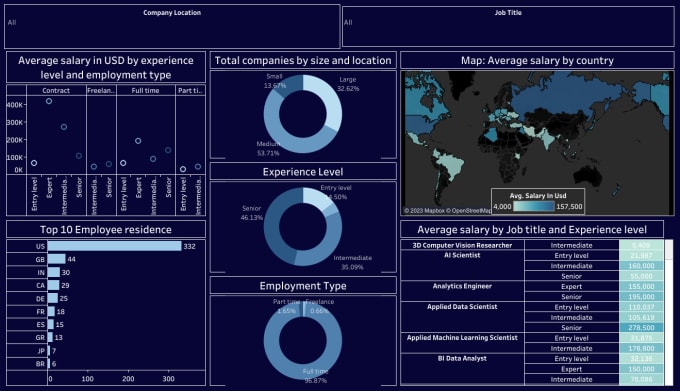Click the Full time Expert scatter point

point(138,141)
